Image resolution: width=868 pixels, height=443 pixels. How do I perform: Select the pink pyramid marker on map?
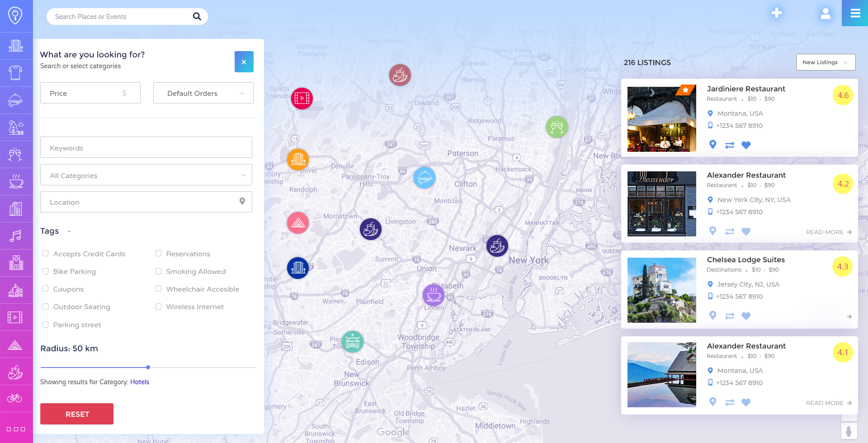pos(298,223)
